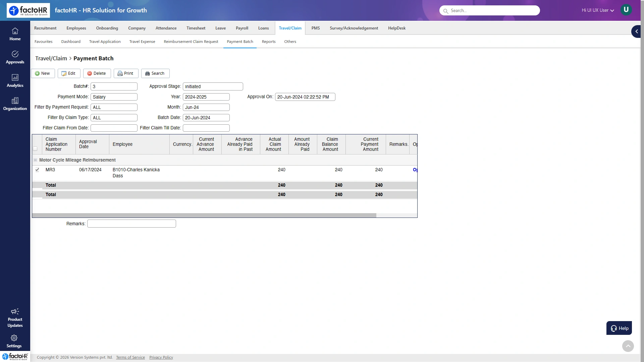Viewport: 644px width, 362px height.
Task: Click the Batch Date field
Action: tap(206, 118)
